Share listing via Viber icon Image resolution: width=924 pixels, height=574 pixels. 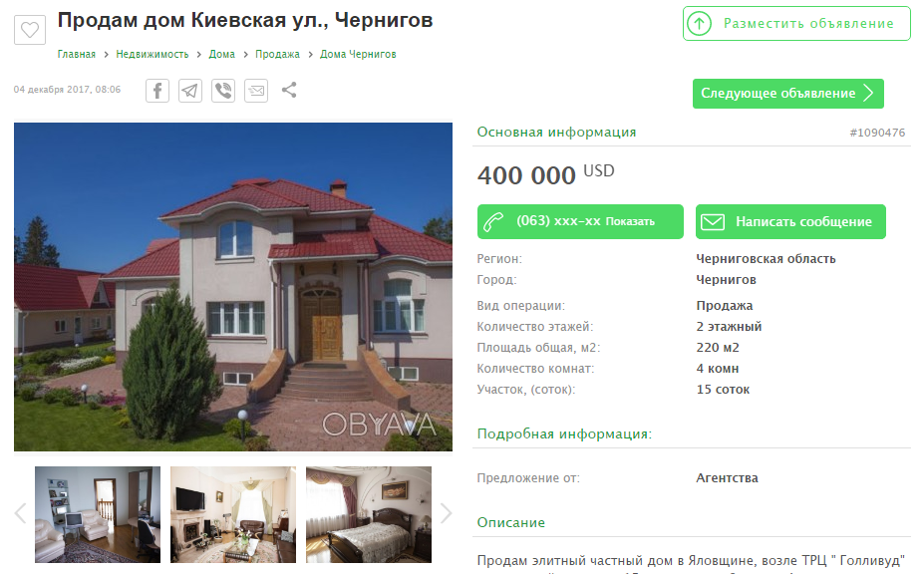pos(223,91)
